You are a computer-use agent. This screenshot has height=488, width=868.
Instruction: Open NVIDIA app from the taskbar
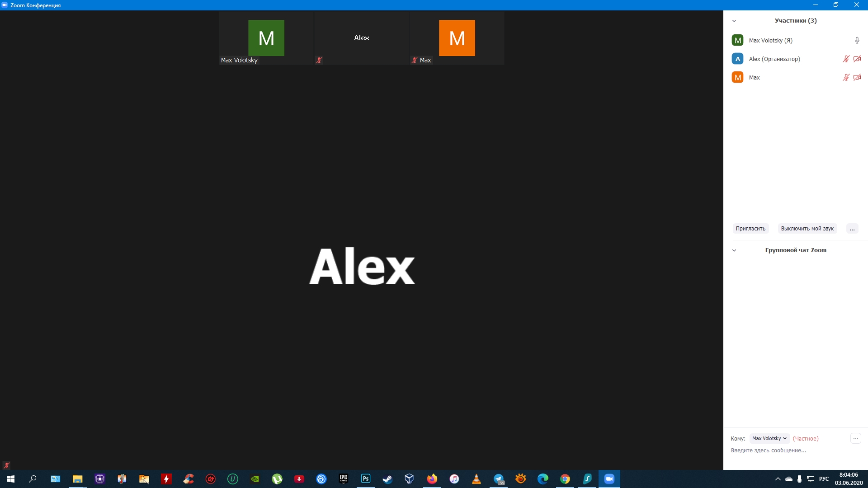[255, 479]
